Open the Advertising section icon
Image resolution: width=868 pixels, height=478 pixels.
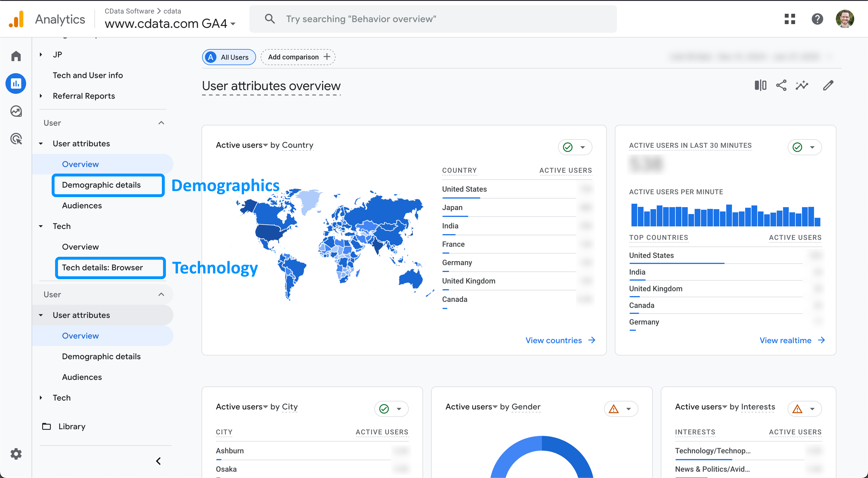(x=16, y=139)
